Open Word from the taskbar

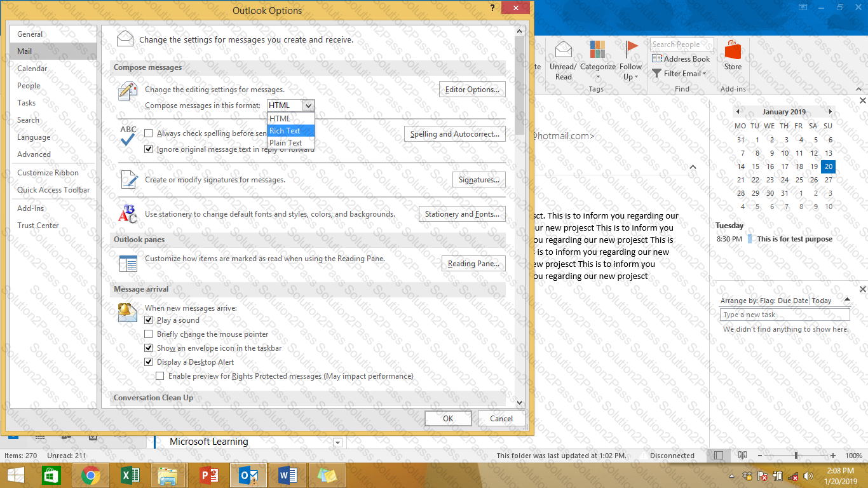click(287, 475)
